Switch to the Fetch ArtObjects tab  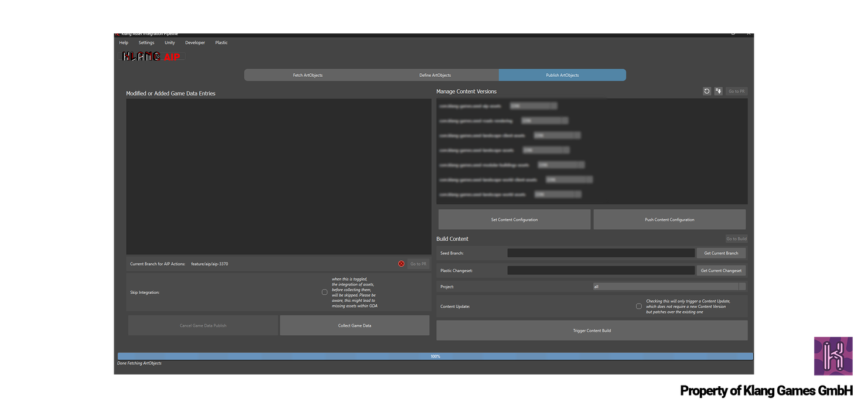tap(307, 75)
